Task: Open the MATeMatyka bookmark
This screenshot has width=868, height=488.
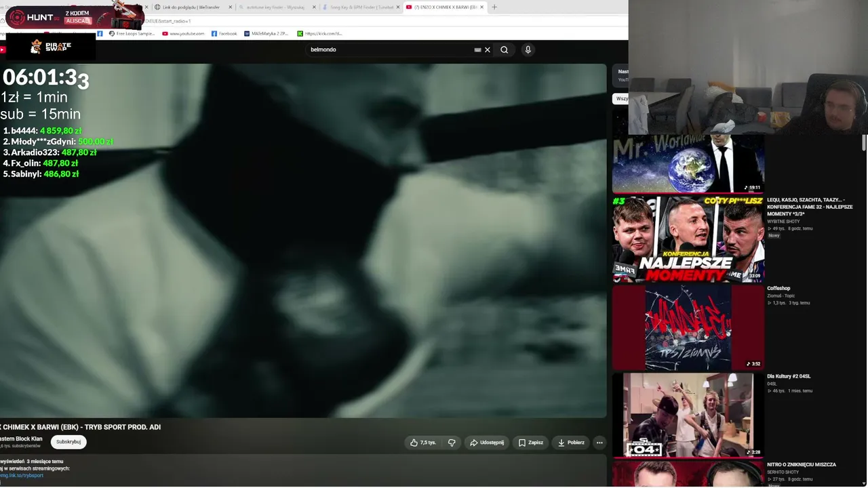Action: click(266, 33)
